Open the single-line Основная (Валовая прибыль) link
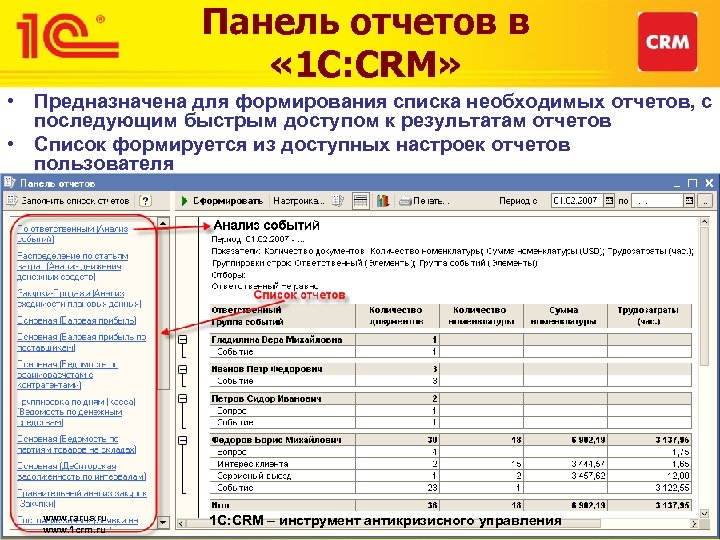 tap(76, 321)
